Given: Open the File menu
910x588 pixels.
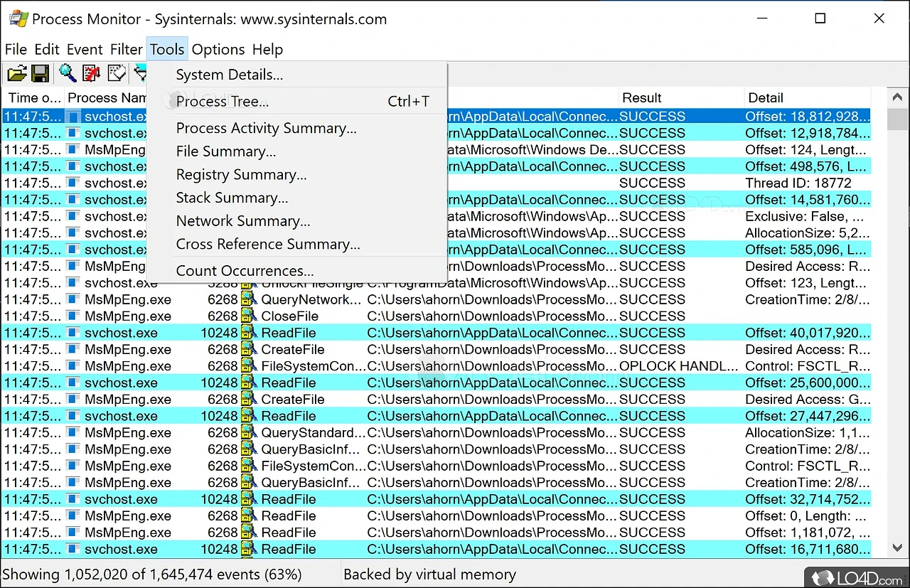Looking at the screenshot, I should 16,50.
